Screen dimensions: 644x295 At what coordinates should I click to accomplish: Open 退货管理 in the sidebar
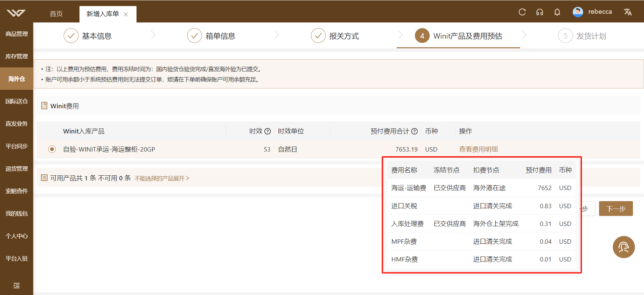pyautogui.click(x=16, y=169)
